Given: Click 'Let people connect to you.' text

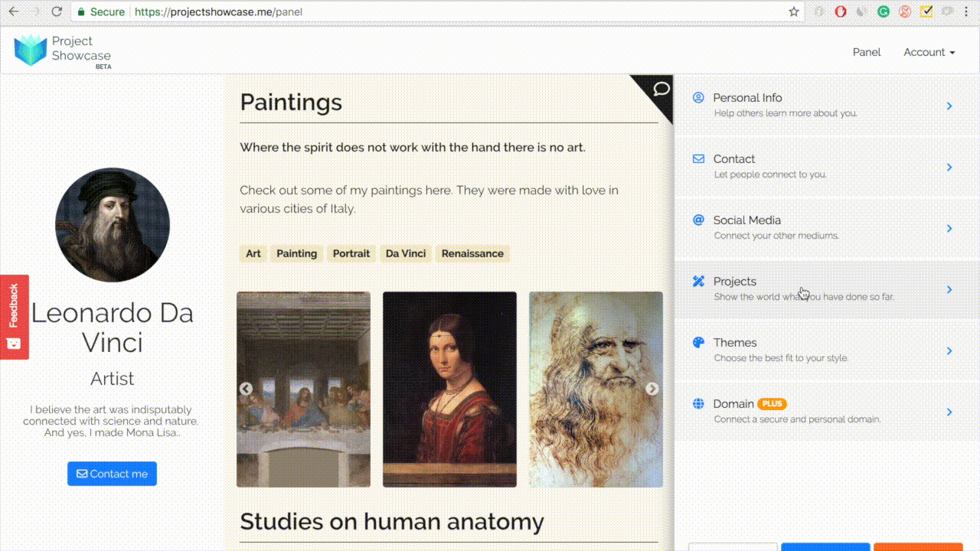Looking at the screenshot, I should pyautogui.click(x=770, y=174).
